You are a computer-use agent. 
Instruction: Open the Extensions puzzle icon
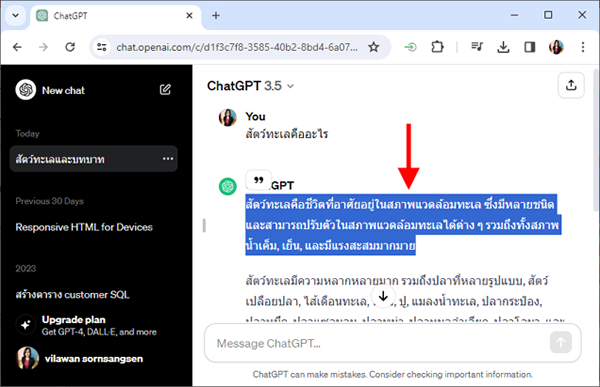[x=437, y=47]
